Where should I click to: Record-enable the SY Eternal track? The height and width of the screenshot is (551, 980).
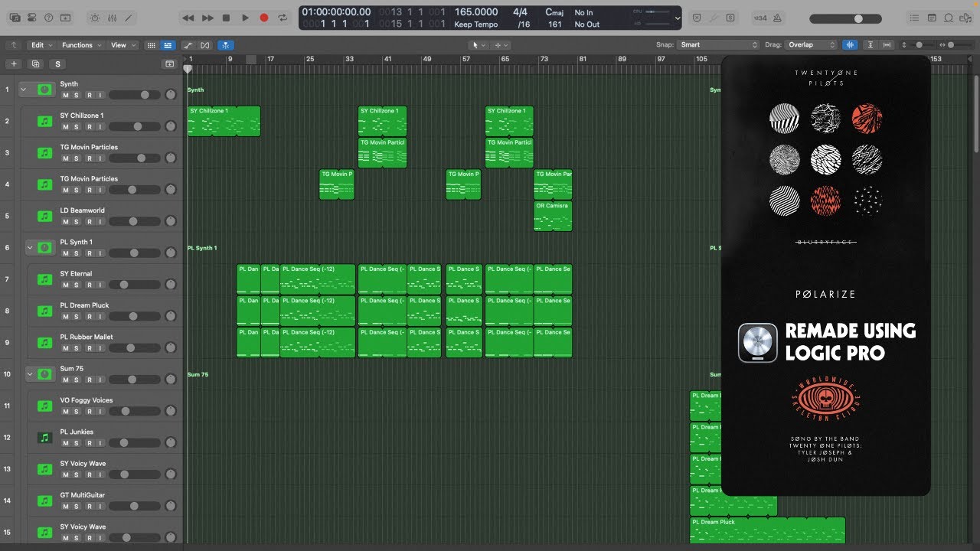click(89, 285)
